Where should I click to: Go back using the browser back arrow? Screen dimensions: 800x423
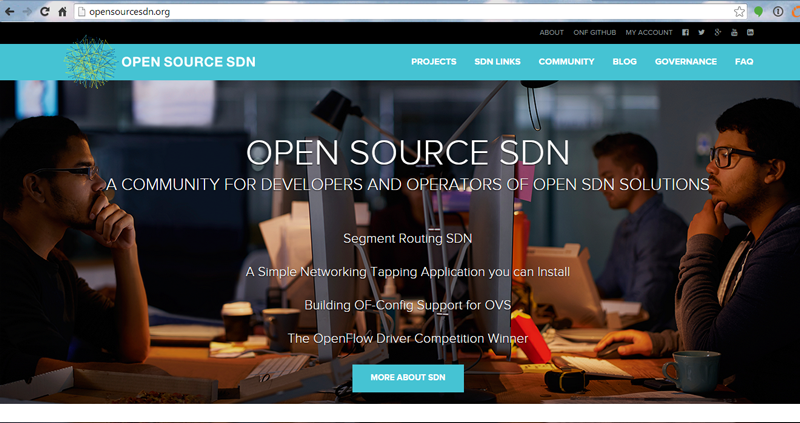click(x=9, y=11)
